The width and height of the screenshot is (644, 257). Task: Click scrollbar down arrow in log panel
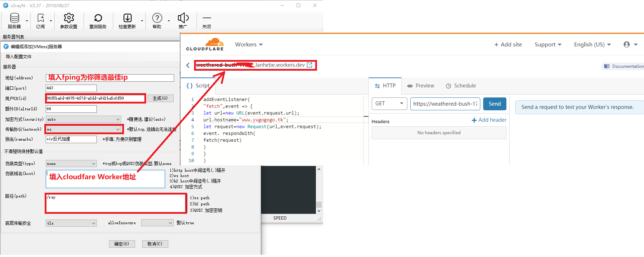pos(319,211)
